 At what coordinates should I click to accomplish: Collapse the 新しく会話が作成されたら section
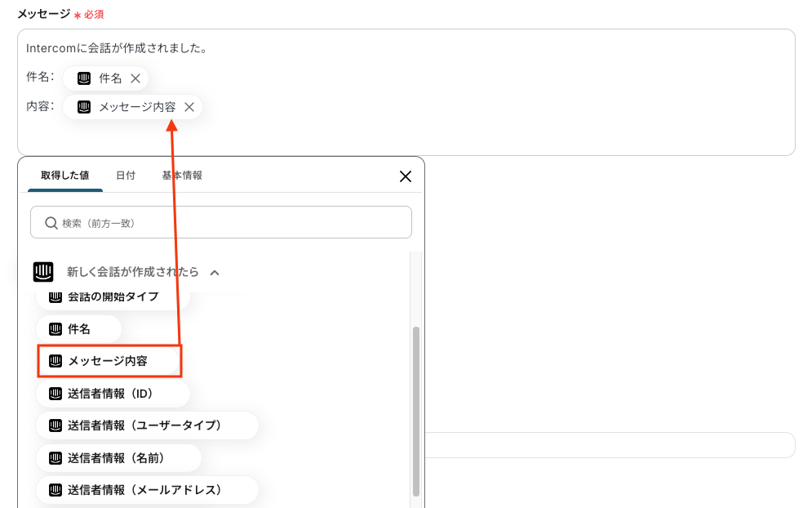(215, 273)
